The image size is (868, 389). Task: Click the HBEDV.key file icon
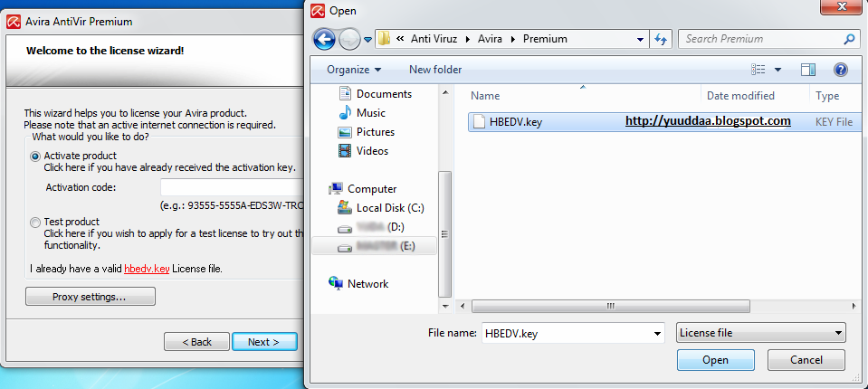(479, 122)
